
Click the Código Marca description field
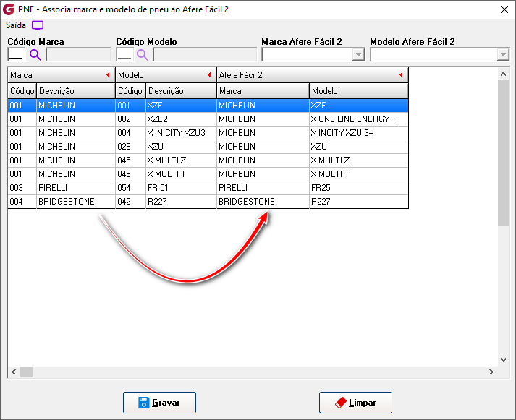tap(78, 54)
